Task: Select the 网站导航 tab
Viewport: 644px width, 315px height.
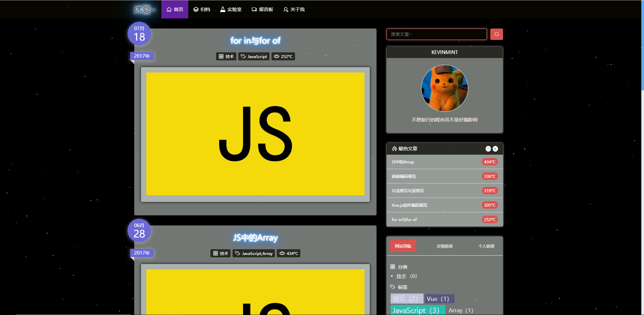Action: point(403,246)
